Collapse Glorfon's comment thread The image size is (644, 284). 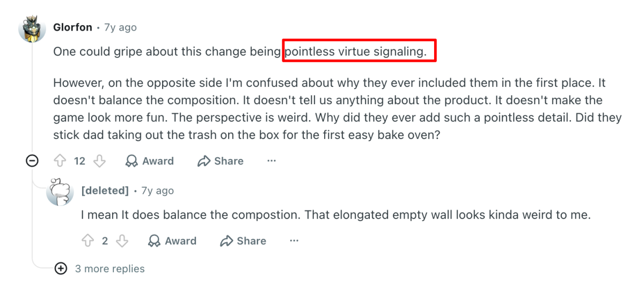32,161
